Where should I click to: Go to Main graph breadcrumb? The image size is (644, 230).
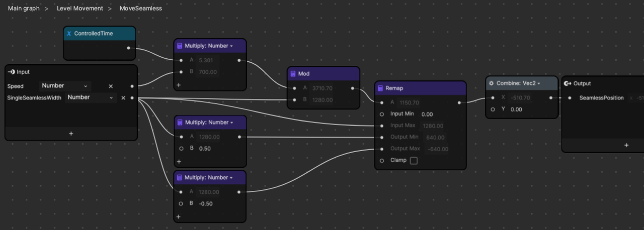[24, 9]
